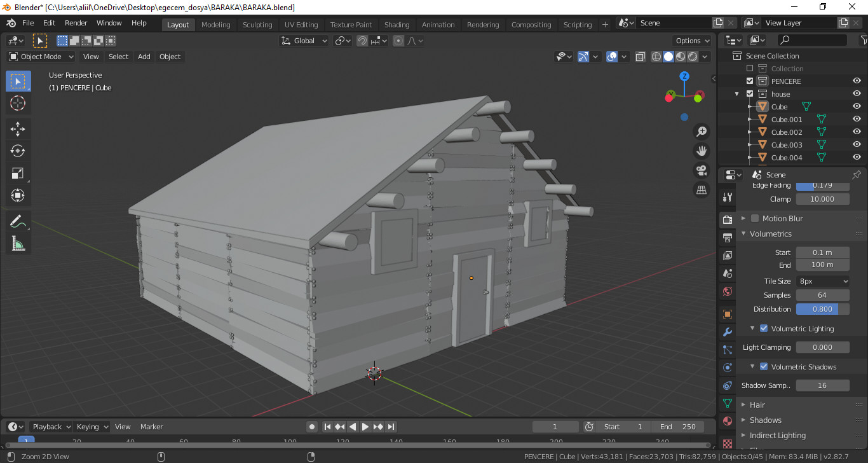Hide the Cube.002 object in the outliner
Screen dimensions: 868x463
tap(856, 132)
